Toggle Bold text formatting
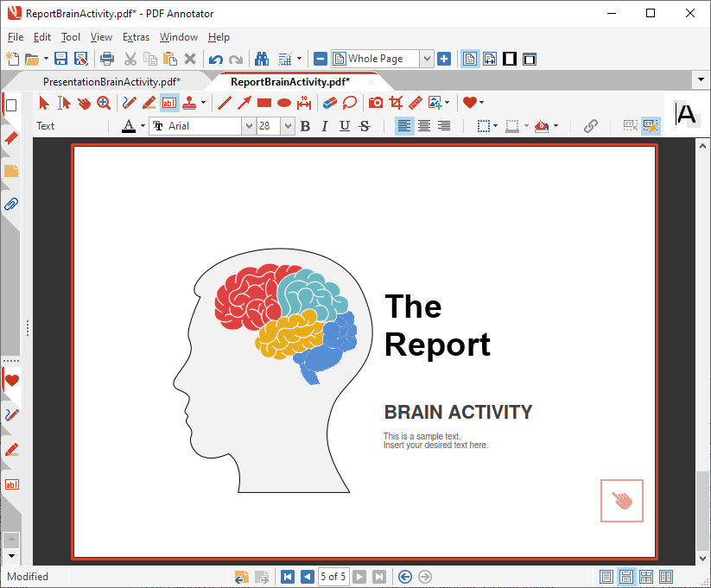Image resolution: width=711 pixels, height=588 pixels. tap(305, 126)
